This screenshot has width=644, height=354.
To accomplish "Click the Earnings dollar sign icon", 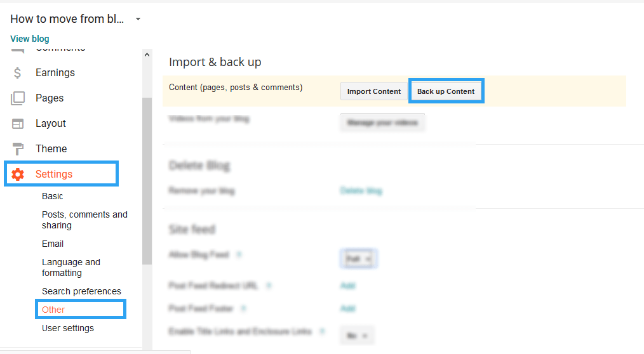I will pyautogui.click(x=18, y=73).
